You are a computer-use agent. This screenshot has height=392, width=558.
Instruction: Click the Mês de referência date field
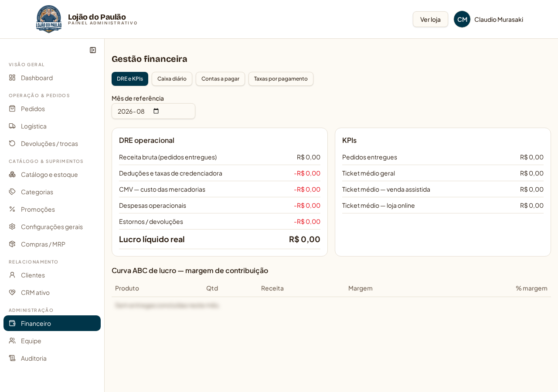(x=153, y=111)
